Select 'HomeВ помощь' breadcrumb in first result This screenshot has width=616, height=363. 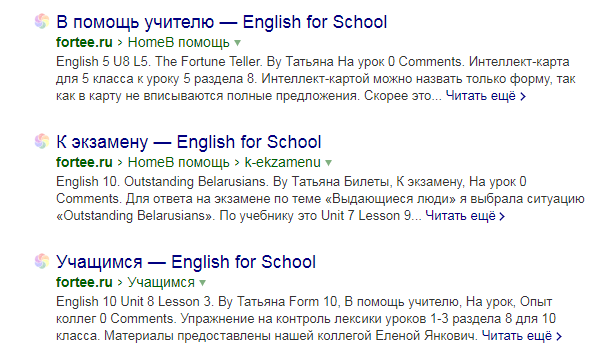pos(179,42)
